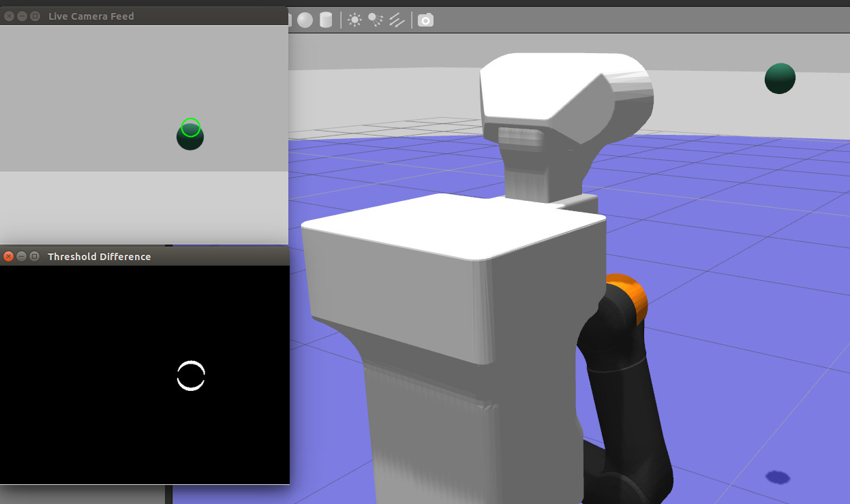The image size is (850, 504).
Task: Click the detected ball in the camera feed
Action: 190,136
